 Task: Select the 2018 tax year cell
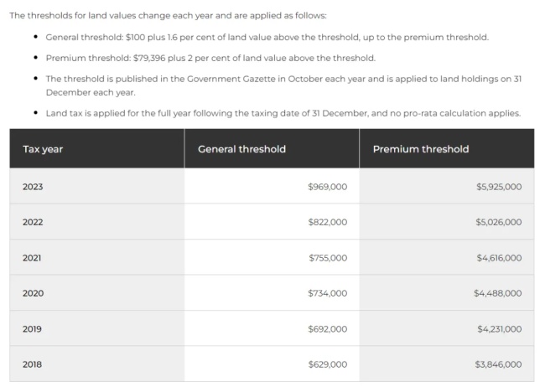point(96,364)
